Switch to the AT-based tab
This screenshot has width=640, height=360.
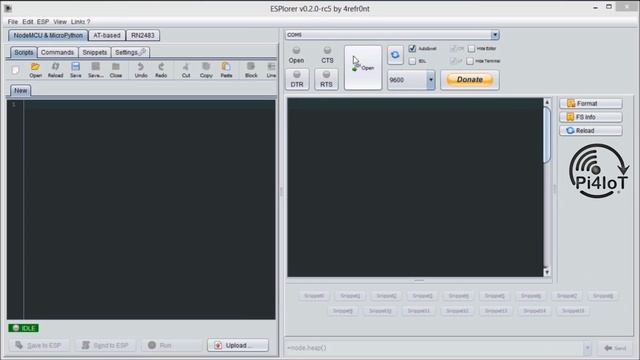(x=107, y=36)
